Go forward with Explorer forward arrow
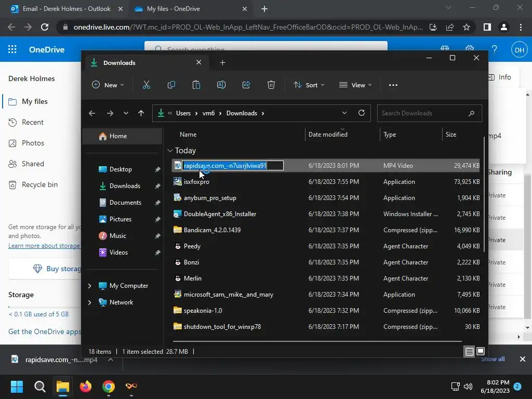The height and width of the screenshot is (399, 532). click(x=110, y=113)
